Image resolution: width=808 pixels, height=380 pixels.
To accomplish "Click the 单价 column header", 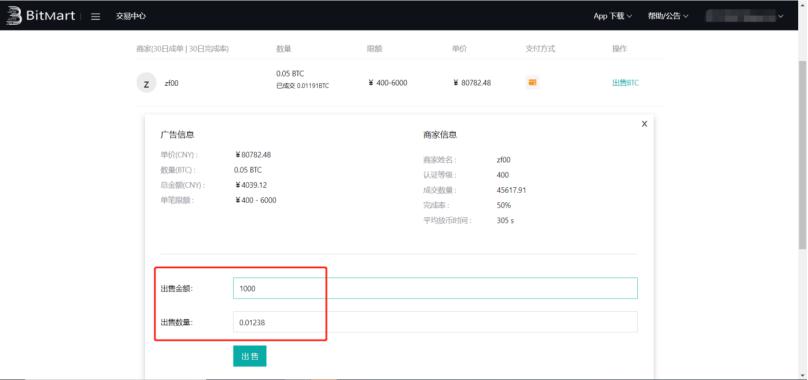I will [x=459, y=49].
